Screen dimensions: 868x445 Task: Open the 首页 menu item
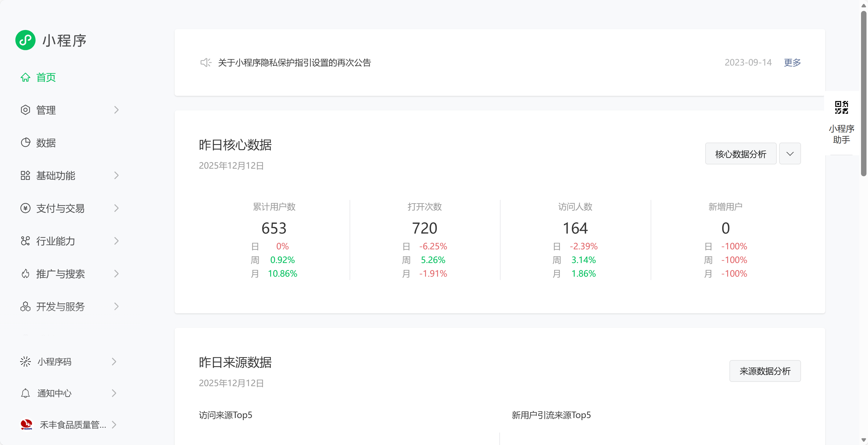point(46,78)
